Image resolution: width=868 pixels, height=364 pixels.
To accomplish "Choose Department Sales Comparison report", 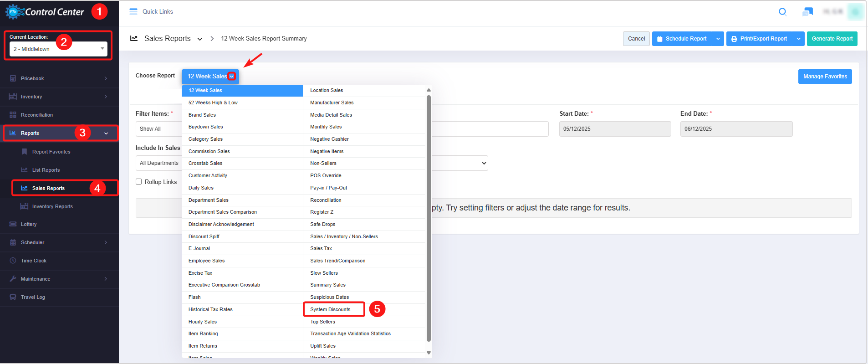I will (x=223, y=212).
